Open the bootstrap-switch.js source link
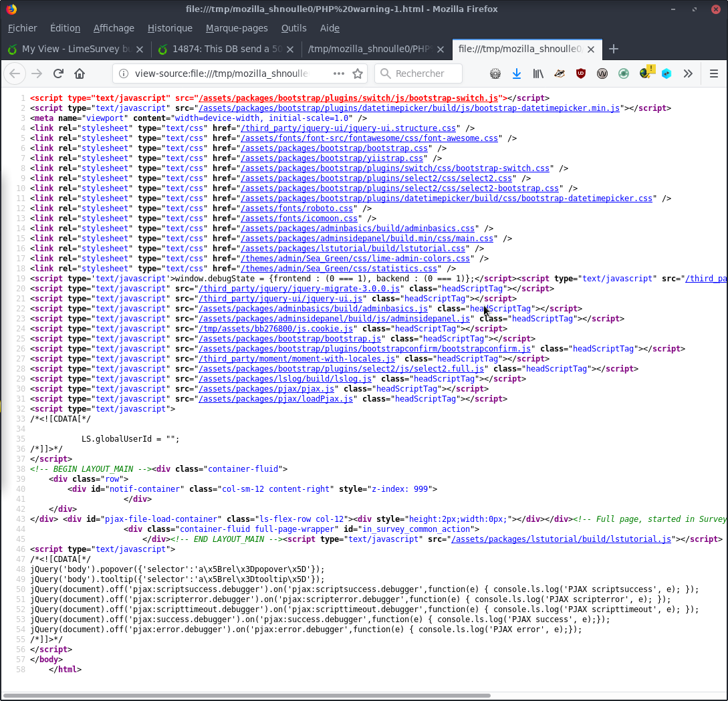Image resolution: width=728 pixels, height=701 pixels. pos(348,98)
